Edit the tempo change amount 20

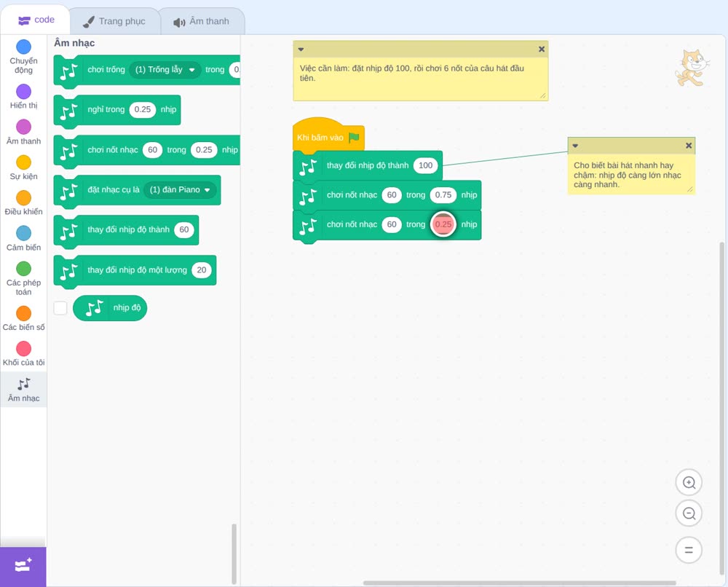[202, 269]
